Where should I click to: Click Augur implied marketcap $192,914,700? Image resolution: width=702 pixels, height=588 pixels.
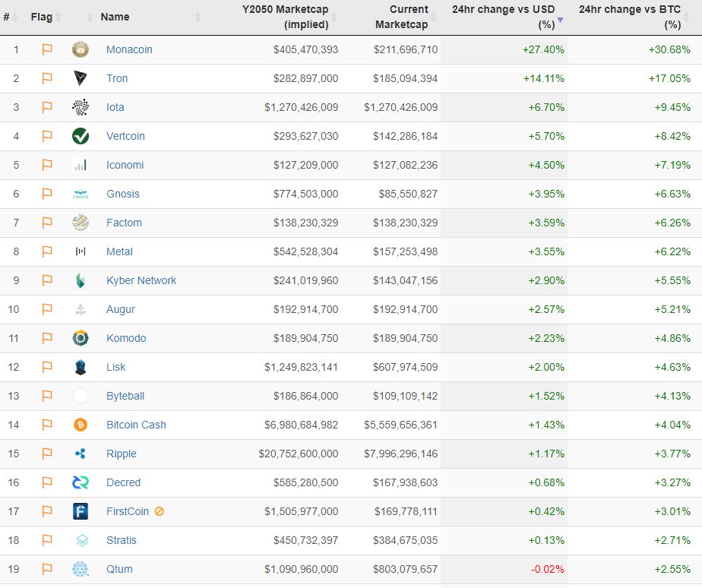[x=305, y=309]
